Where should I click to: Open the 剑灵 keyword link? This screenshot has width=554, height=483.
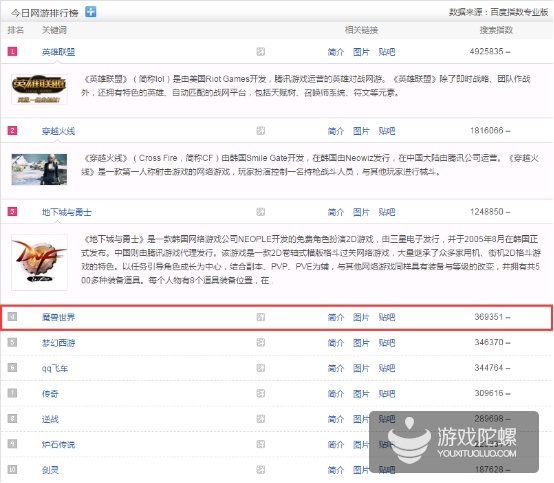pos(50,470)
